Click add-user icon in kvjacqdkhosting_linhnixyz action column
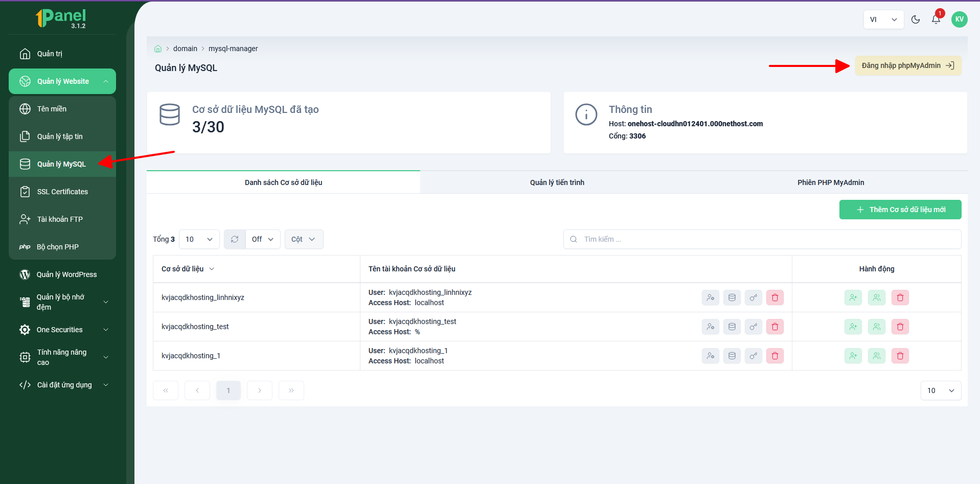980x484 pixels. pos(853,297)
